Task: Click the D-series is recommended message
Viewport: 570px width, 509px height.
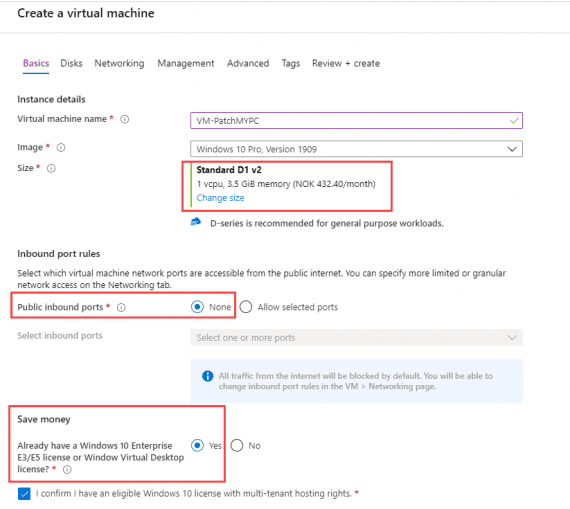Action: click(327, 223)
